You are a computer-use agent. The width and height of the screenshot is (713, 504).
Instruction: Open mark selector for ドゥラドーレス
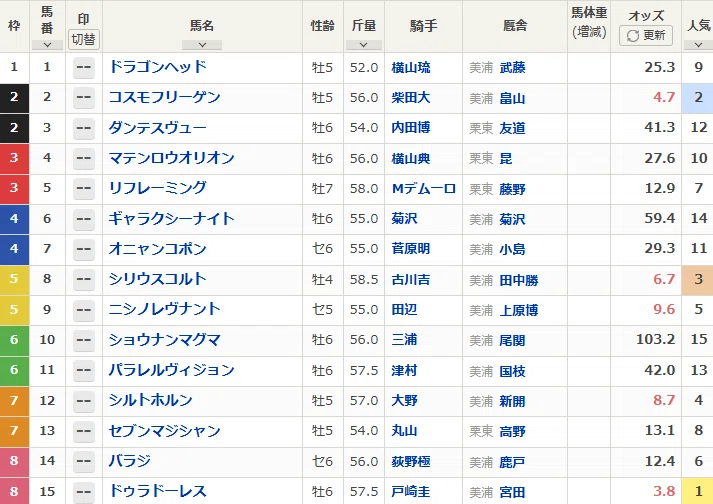click(84, 492)
